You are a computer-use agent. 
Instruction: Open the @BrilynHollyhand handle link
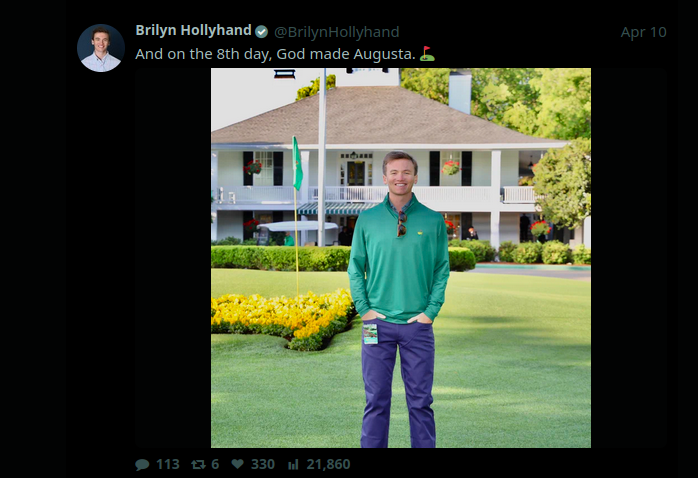click(x=337, y=32)
